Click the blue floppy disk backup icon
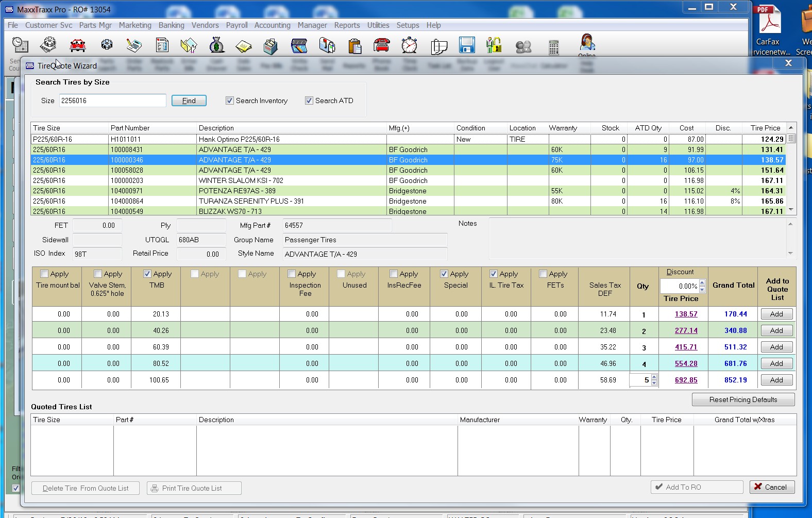Image resolution: width=812 pixels, height=518 pixels. point(467,45)
